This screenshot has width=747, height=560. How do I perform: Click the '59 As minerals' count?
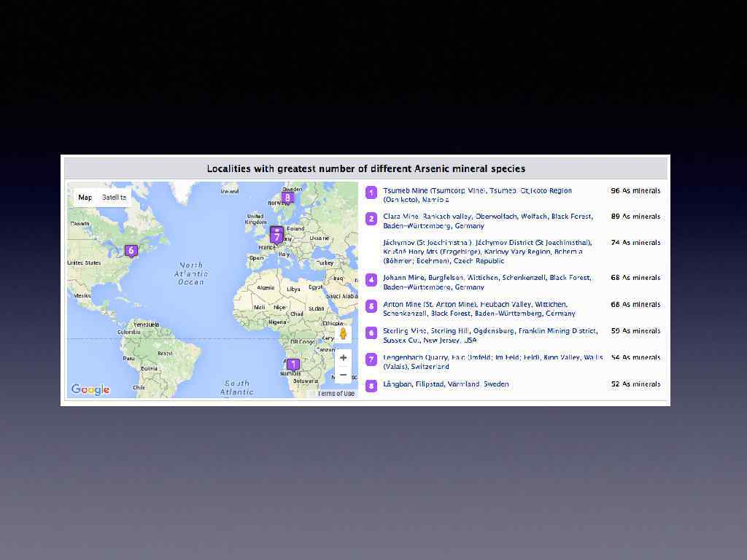point(635,330)
